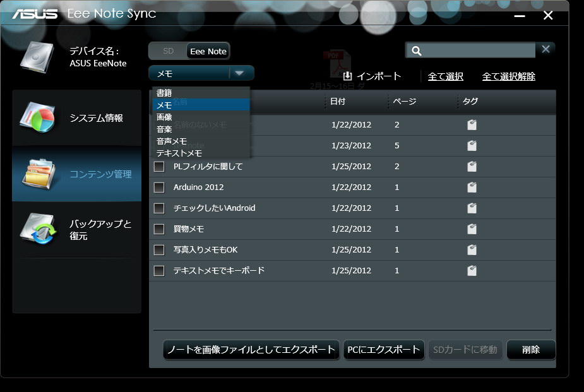Select the PLフィルタに関して checkbox

point(158,167)
